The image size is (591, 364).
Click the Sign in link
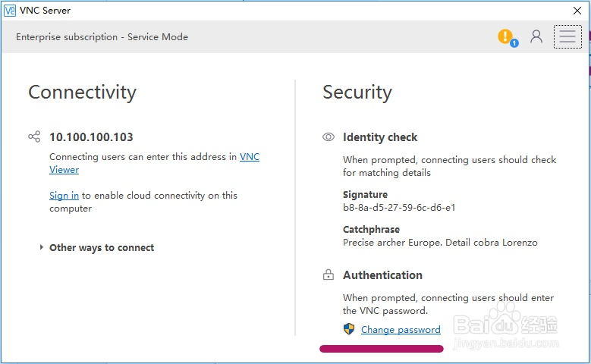point(64,196)
